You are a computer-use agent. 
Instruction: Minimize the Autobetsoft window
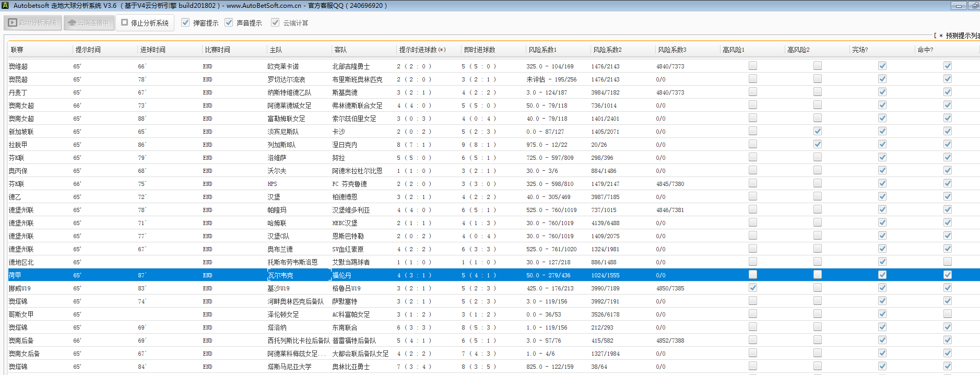(958, 6)
